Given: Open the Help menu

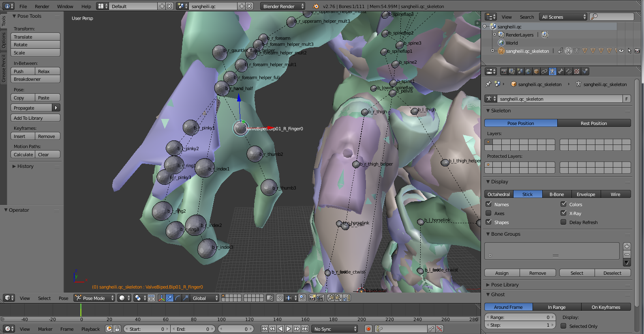Looking at the screenshot, I should point(86,6).
